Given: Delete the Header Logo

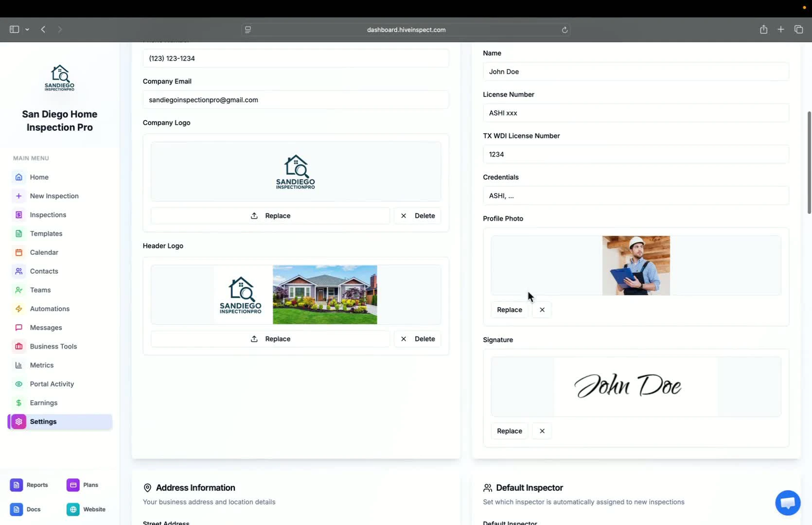Looking at the screenshot, I should click(417, 339).
